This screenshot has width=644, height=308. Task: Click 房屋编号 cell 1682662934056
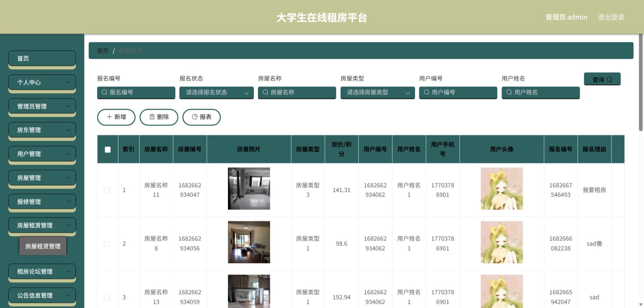click(190, 243)
